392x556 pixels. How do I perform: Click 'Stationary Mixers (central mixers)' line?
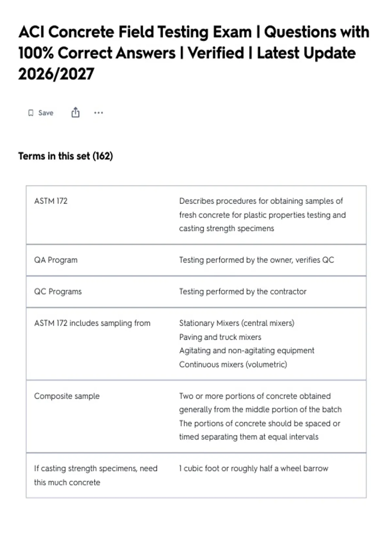pyautogui.click(x=237, y=323)
